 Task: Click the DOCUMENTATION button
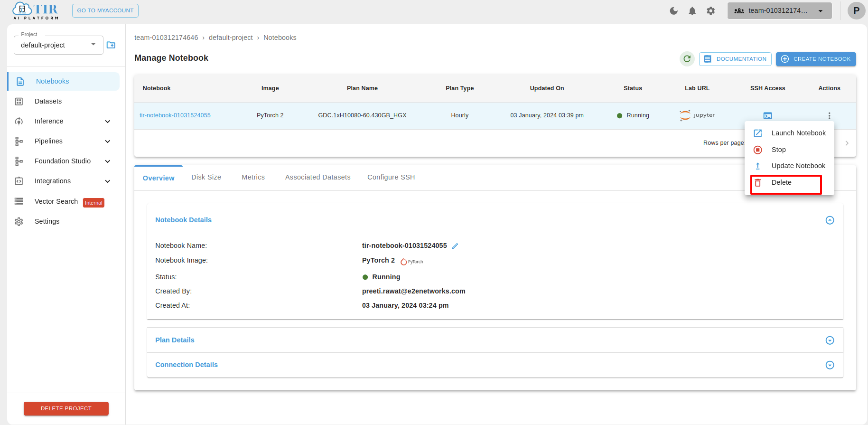click(735, 59)
